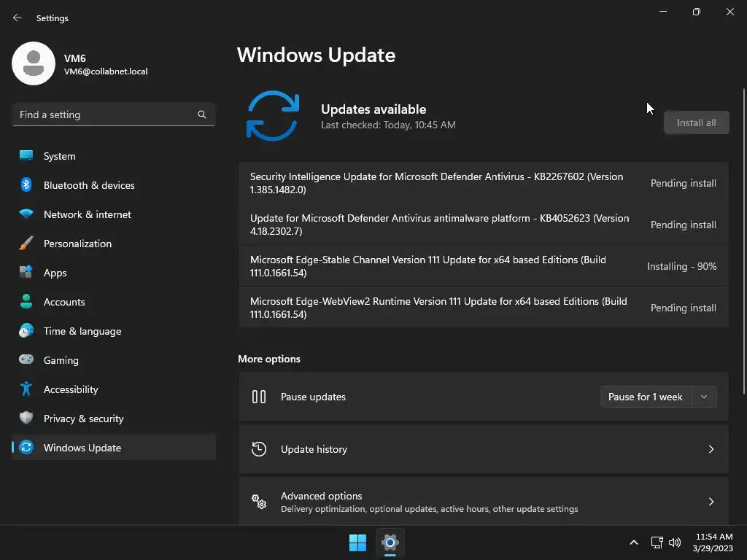The height and width of the screenshot is (560, 747).
Task: Click the vertical scrollbar in the update pane
Action: (x=743, y=241)
